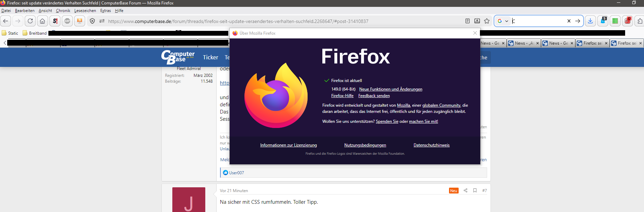This screenshot has height=212, width=644.
Task: Toggle reader view icon in address bar
Action: coord(468,21)
